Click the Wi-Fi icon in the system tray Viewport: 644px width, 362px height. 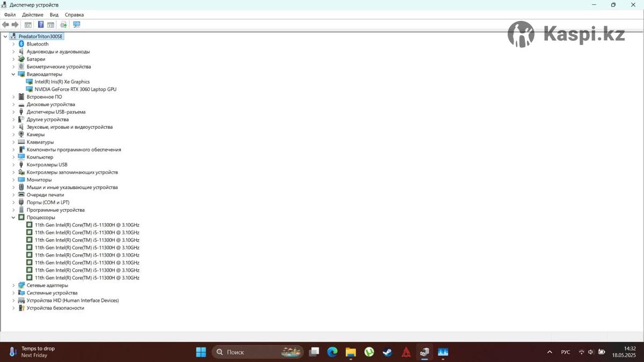pyautogui.click(x=581, y=352)
